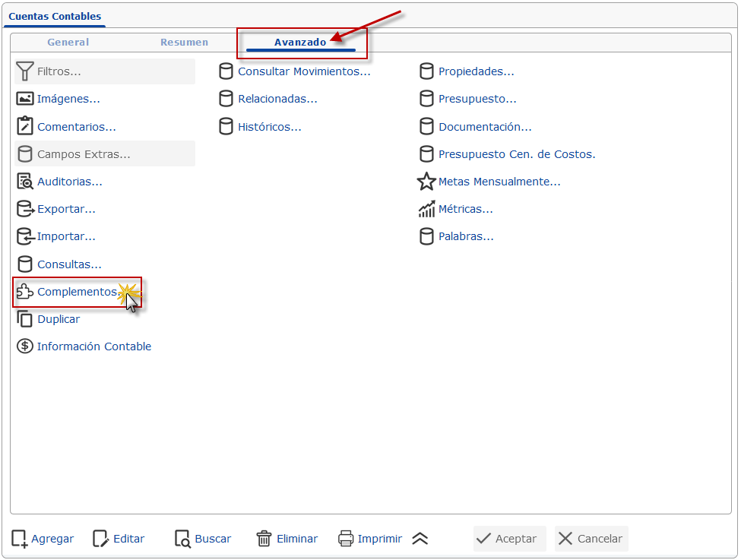
Task: Click the Metas Mensualmente star icon
Action: (x=426, y=182)
